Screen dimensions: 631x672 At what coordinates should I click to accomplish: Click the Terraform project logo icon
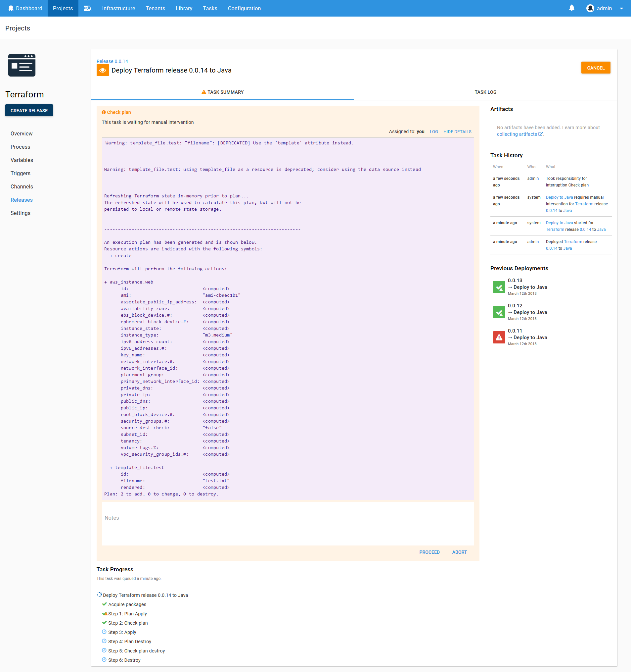pyautogui.click(x=22, y=65)
